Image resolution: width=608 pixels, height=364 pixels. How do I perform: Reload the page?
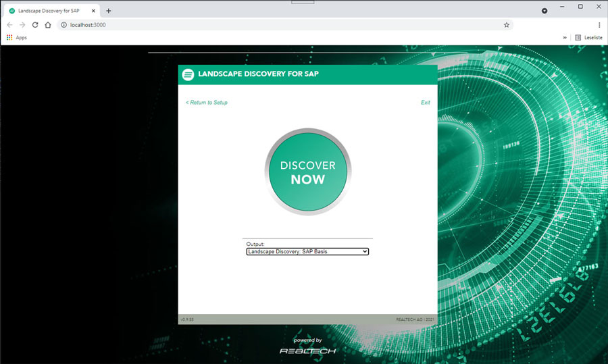tap(35, 25)
